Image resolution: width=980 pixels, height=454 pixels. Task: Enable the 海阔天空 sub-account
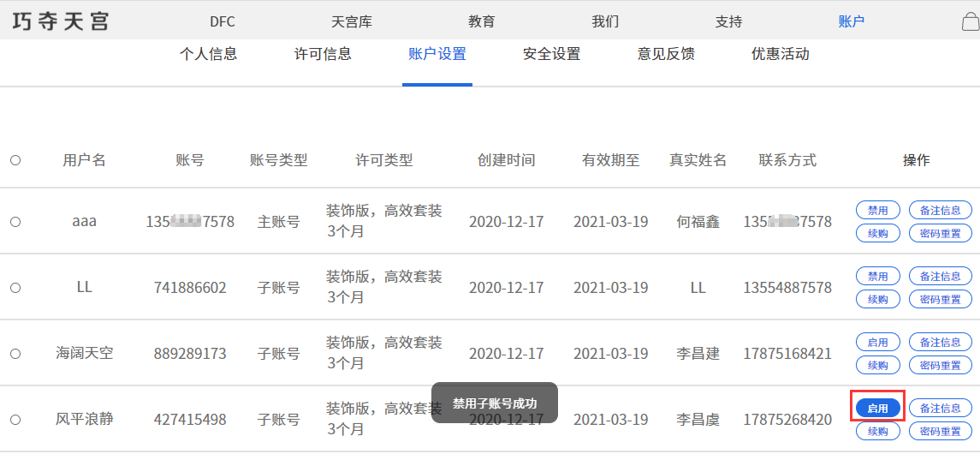[877, 342]
